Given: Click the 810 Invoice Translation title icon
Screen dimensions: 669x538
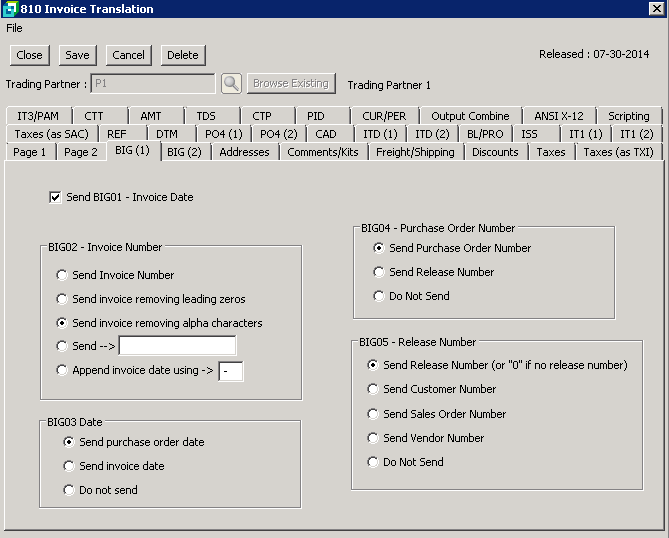Looking at the screenshot, I should (x=9, y=9).
